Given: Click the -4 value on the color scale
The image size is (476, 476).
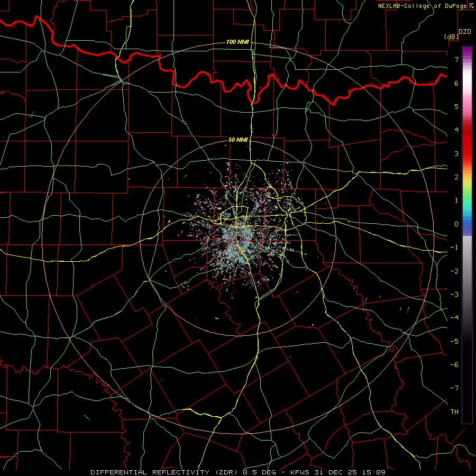Looking at the screenshot, I should click(x=454, y=318).
